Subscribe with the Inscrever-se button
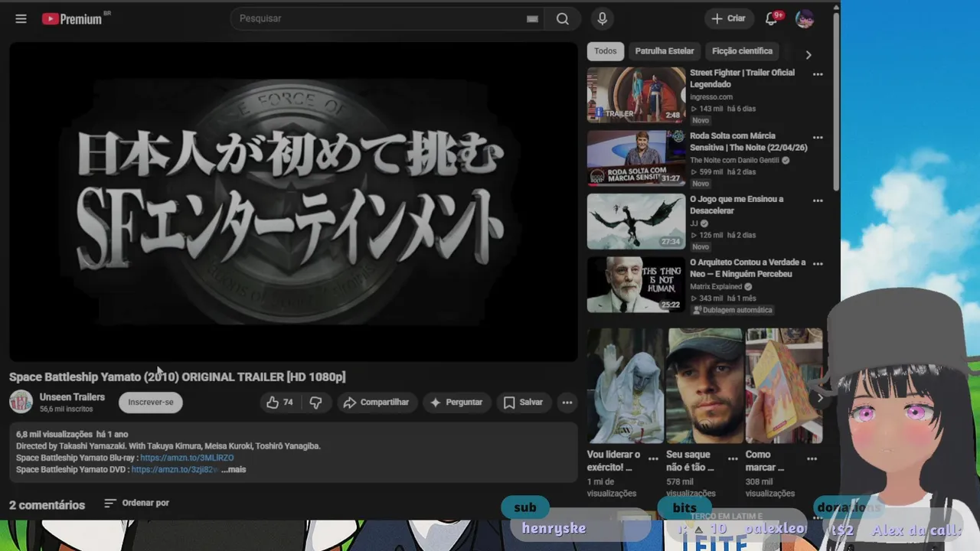The width and height of the screenshot is (980, 551). click(151, 402)
